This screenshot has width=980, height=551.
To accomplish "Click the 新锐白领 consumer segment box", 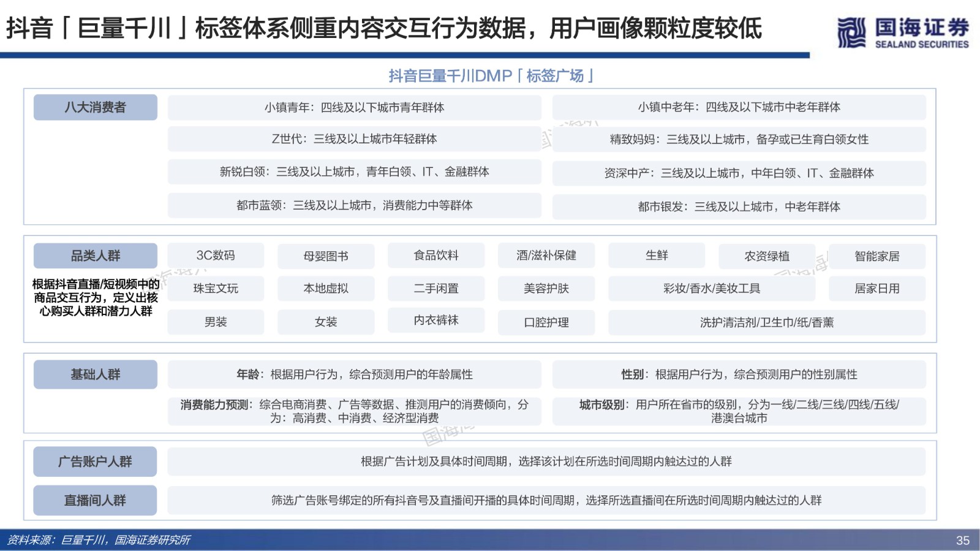I will click(x=355, y=172).
